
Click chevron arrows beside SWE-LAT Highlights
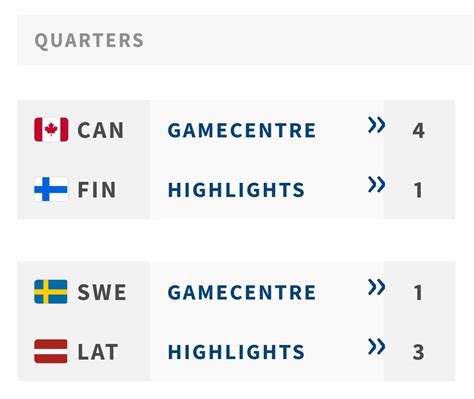pyautogui.click(x=376, y=347)
